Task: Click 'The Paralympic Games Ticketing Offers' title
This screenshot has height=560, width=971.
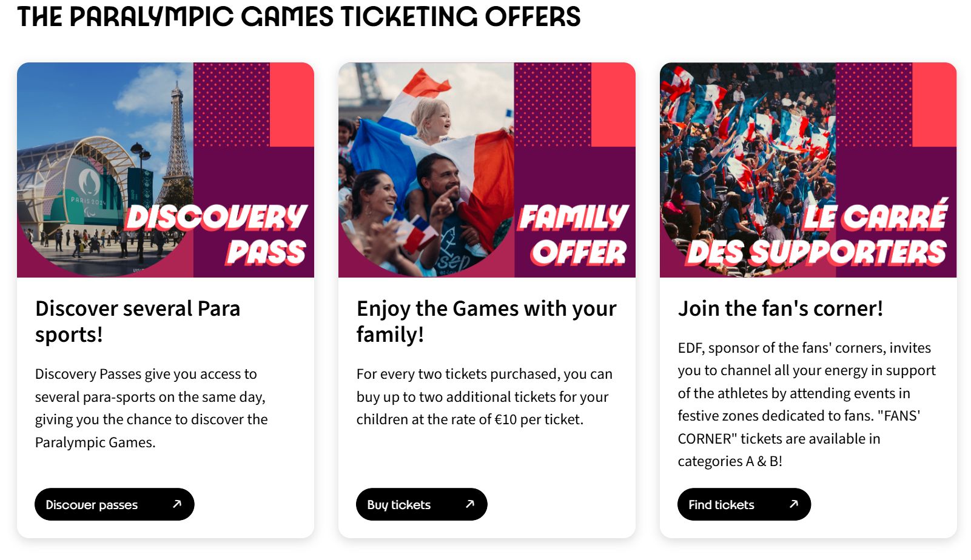Action: [x=299, y=17]
